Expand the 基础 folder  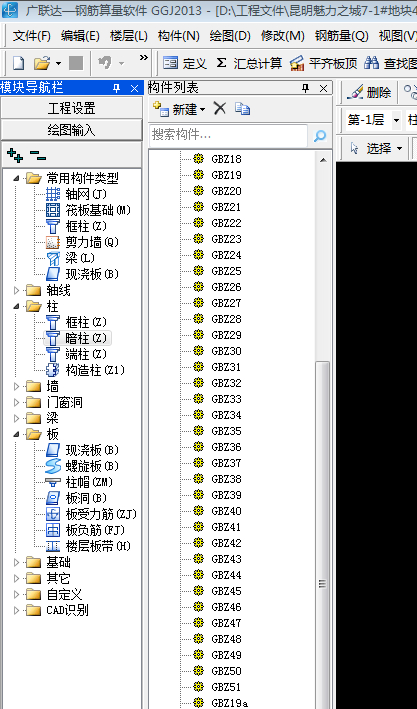click(16, 562)
